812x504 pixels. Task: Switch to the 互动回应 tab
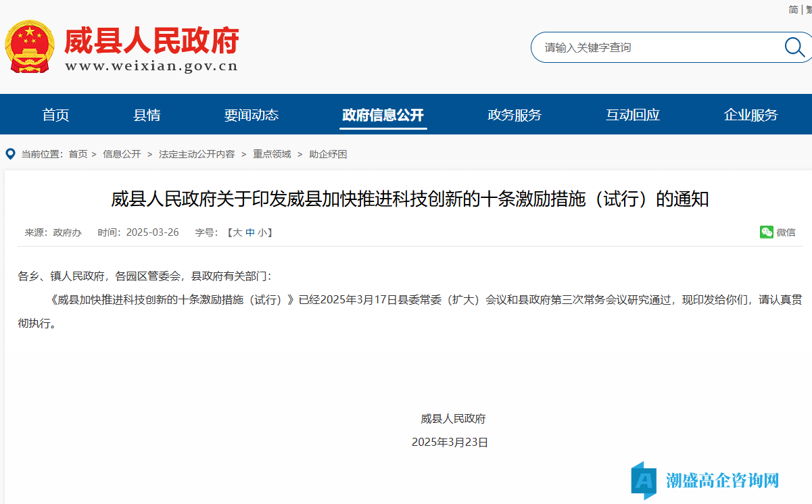tap(632, 115)
